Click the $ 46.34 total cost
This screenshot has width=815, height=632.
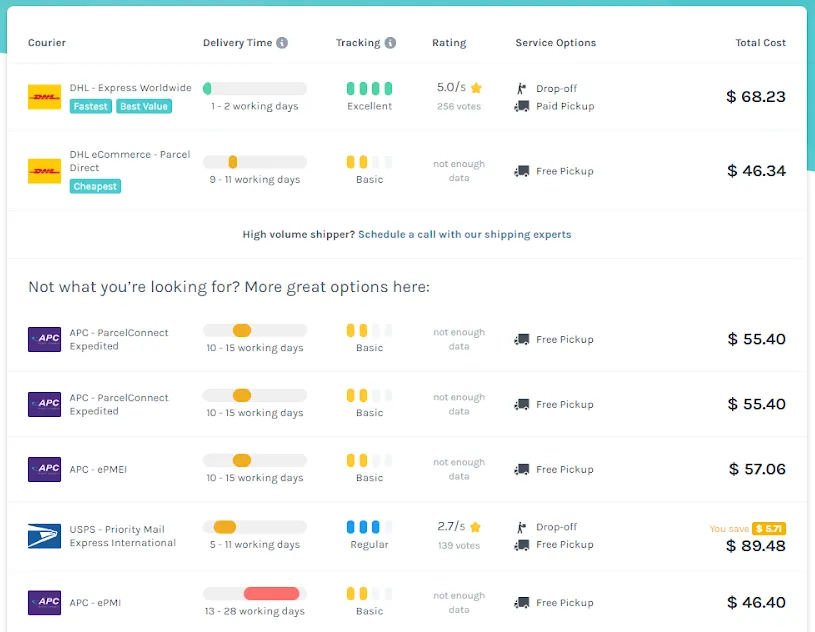pyautogui.click(x=756, y=171)
